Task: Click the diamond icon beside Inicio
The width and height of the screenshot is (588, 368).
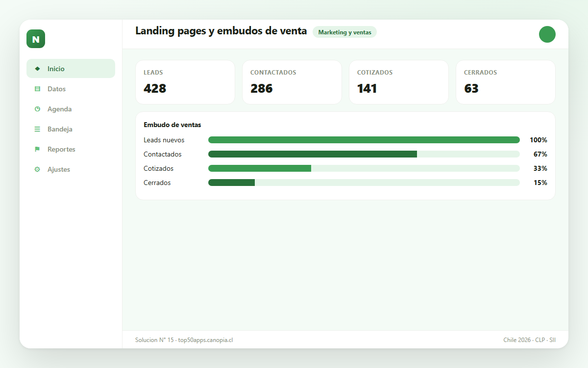Action: click(37, 69)
